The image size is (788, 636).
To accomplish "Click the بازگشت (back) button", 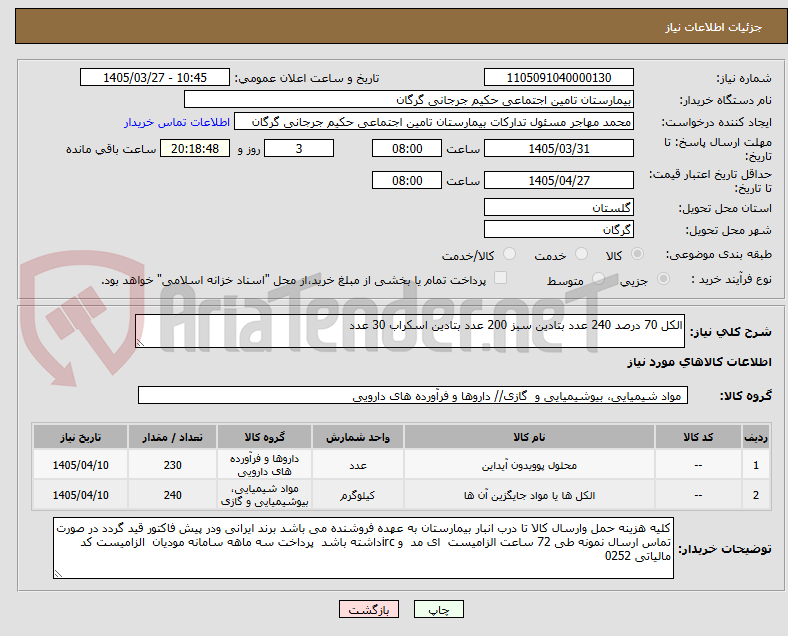I will pos(369,609).
